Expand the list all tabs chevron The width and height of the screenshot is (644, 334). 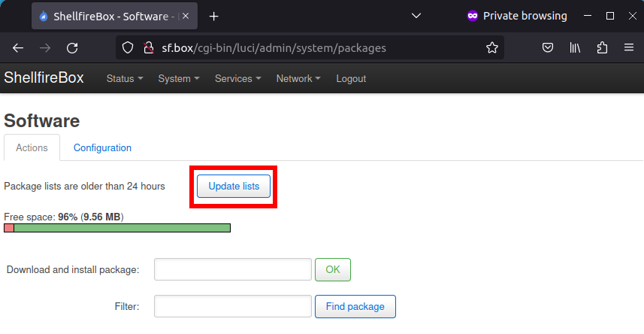click(x=416, y=16)
